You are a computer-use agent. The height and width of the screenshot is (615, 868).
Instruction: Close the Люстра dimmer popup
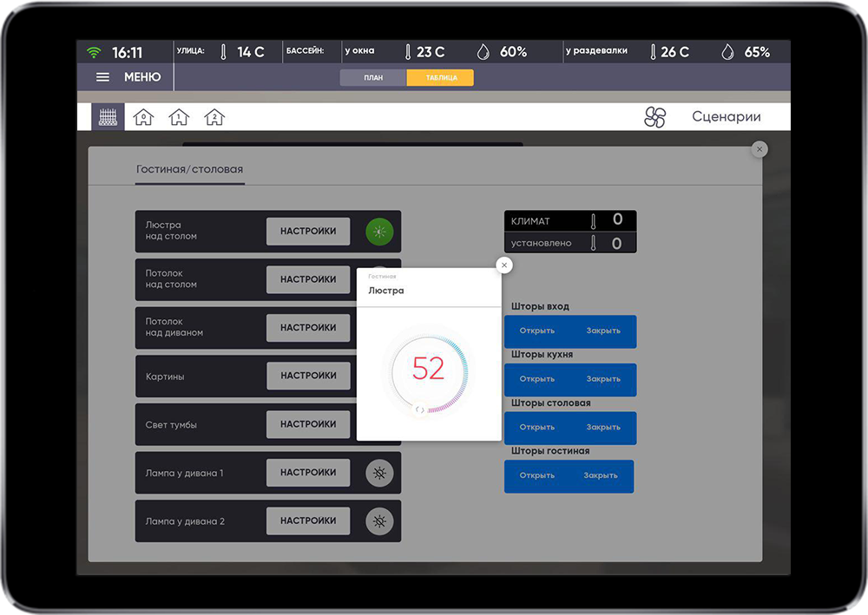(x=505, y=265)
